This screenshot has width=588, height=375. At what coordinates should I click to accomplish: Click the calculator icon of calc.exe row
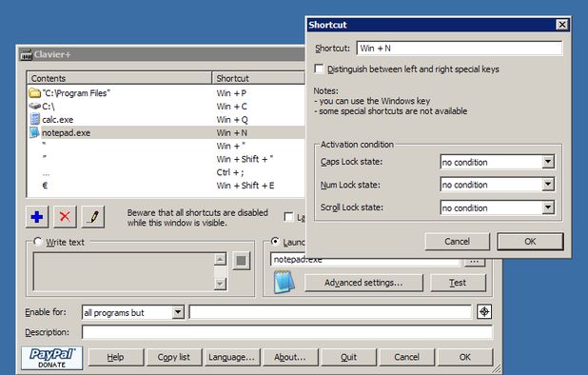click(x=35, y=119)
